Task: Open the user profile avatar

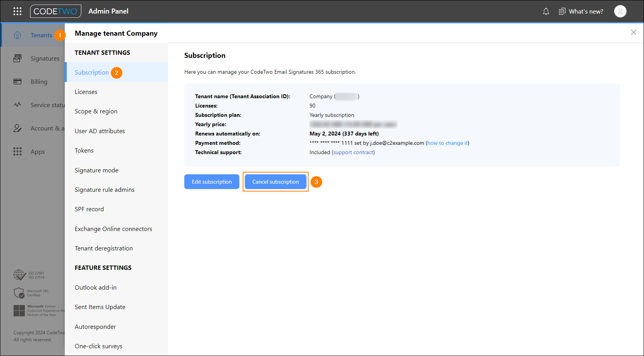Action: [620, 11]
